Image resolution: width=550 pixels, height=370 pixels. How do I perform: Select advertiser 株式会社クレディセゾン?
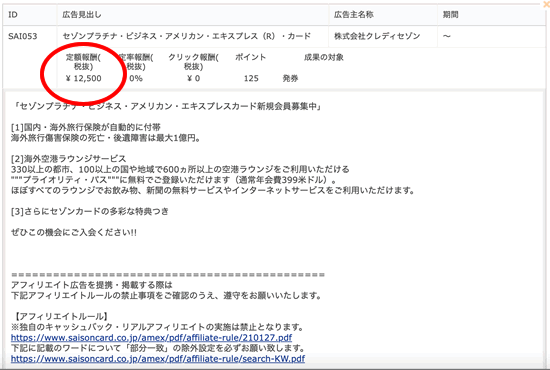(377, 36)
